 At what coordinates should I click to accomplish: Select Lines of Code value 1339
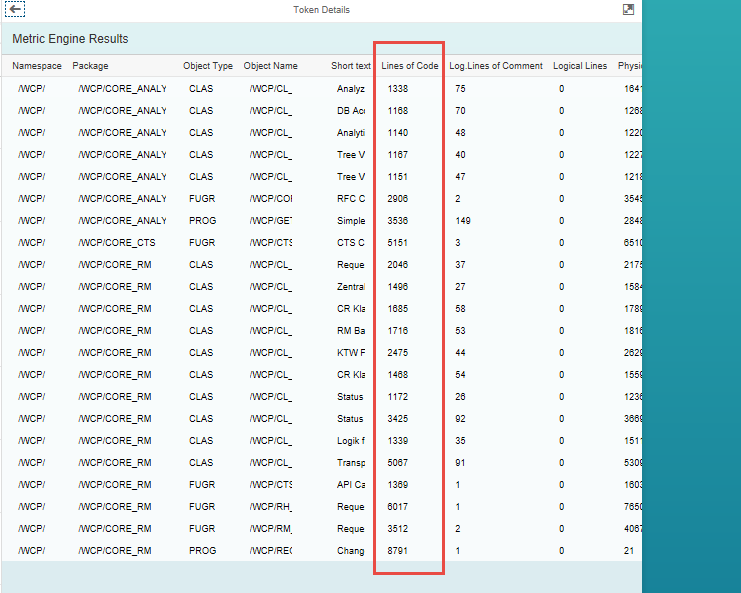coord(397,440)
